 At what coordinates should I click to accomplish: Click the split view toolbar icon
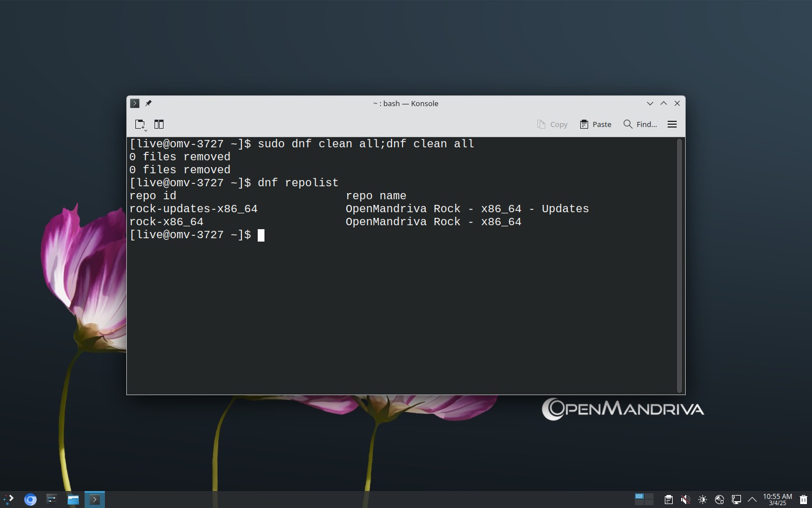[x=159, y=124]
